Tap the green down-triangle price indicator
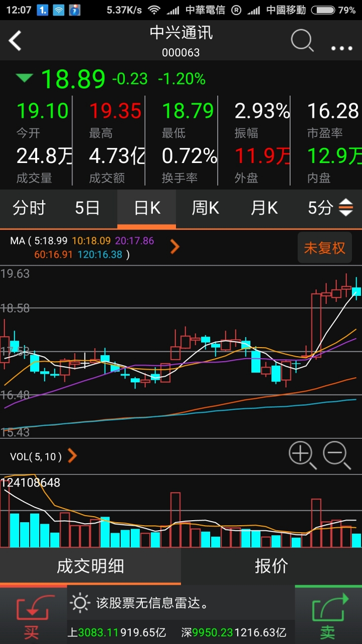362x644 pixels. 24,78
